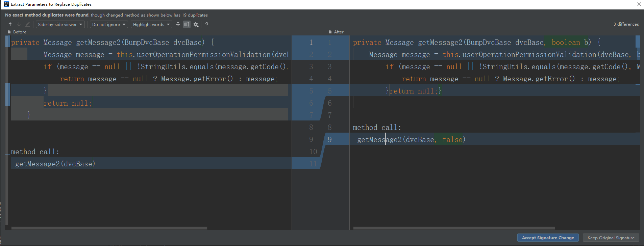Click getMessage2(dvcBase, false) call in After pane
Viewport: 644px width, 246px height.
click(411, 139)
